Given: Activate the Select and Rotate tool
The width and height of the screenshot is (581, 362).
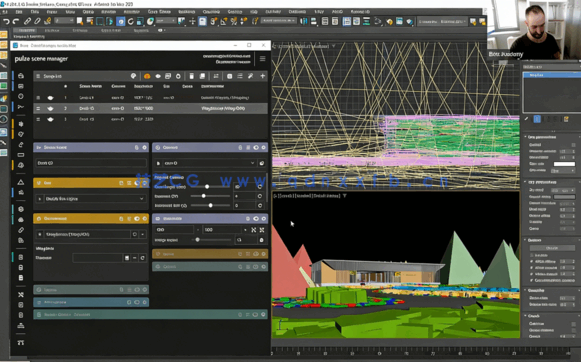Looking at the screenshot, I should click(130, 21).
